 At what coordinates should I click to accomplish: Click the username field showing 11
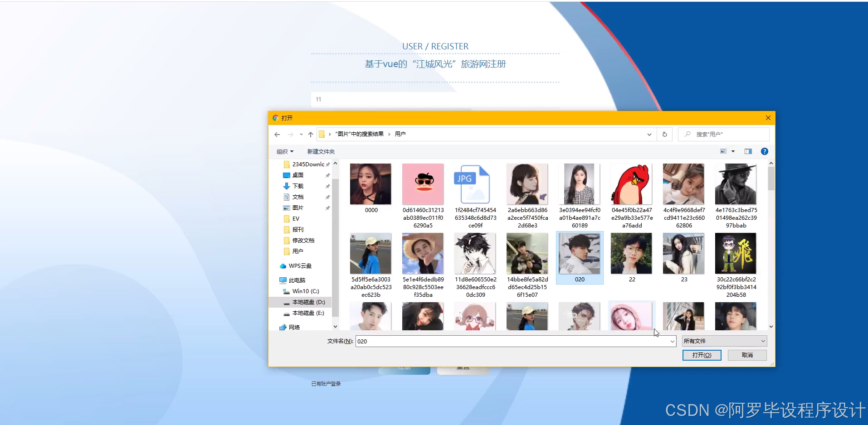tap(435, 99)
